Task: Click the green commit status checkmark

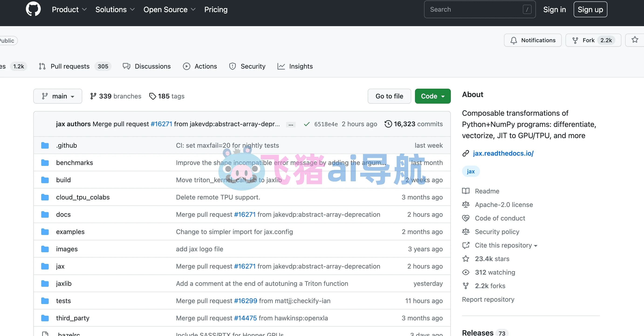Action: [x=306, y=124]
